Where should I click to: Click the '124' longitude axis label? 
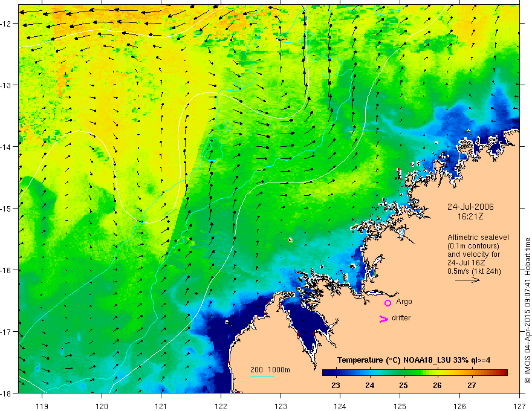340,406
